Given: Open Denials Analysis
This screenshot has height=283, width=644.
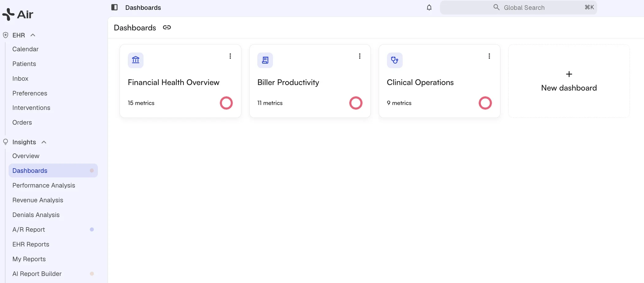Looking at the screenshot, I should pyautogui.click(x=36, y=215).
